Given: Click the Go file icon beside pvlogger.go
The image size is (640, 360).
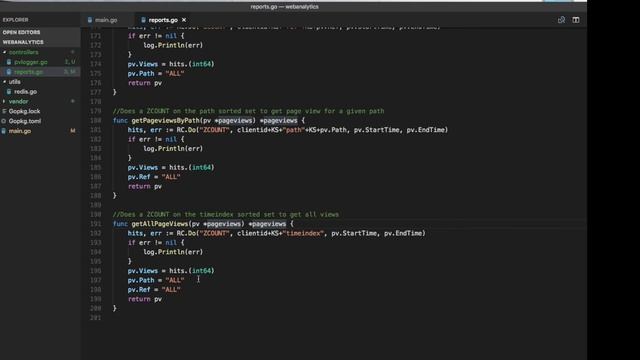Looking at the screenshot, I should [x=9, y=62].
